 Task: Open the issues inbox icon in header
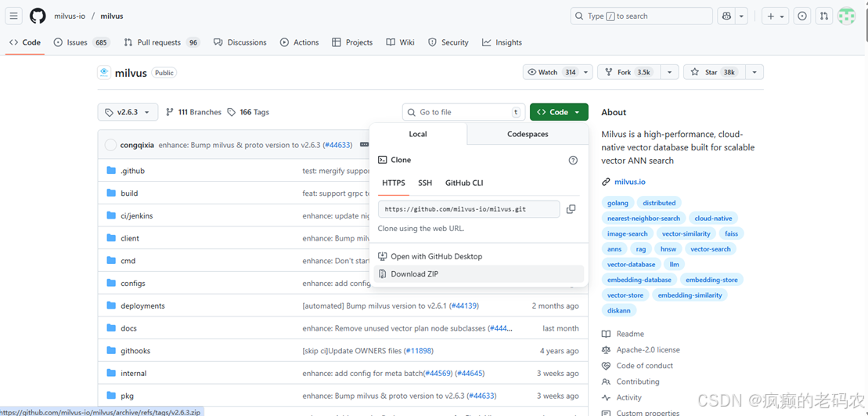801,16
